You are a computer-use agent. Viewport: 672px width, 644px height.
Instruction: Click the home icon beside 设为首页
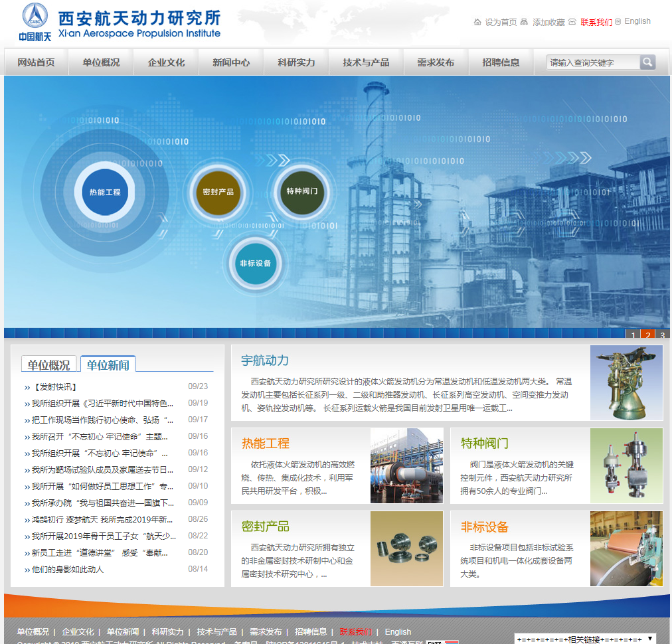pos(478,21)
